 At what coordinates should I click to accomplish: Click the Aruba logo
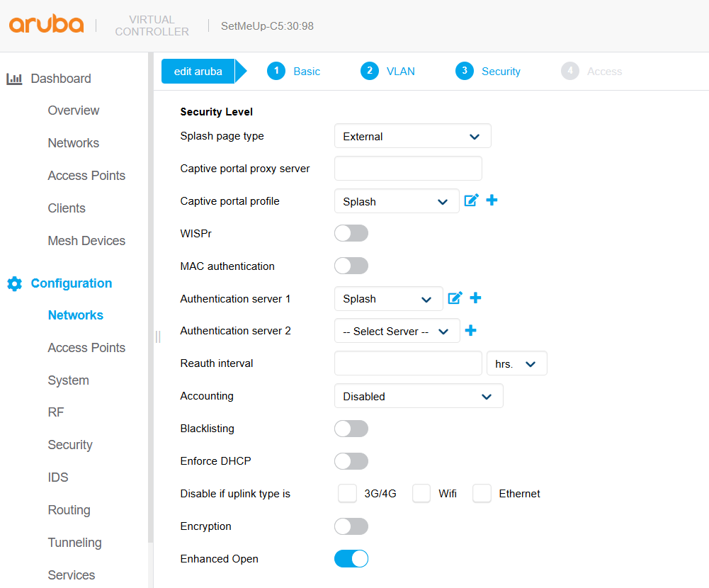pyautogui.click(x=46, y=24)
